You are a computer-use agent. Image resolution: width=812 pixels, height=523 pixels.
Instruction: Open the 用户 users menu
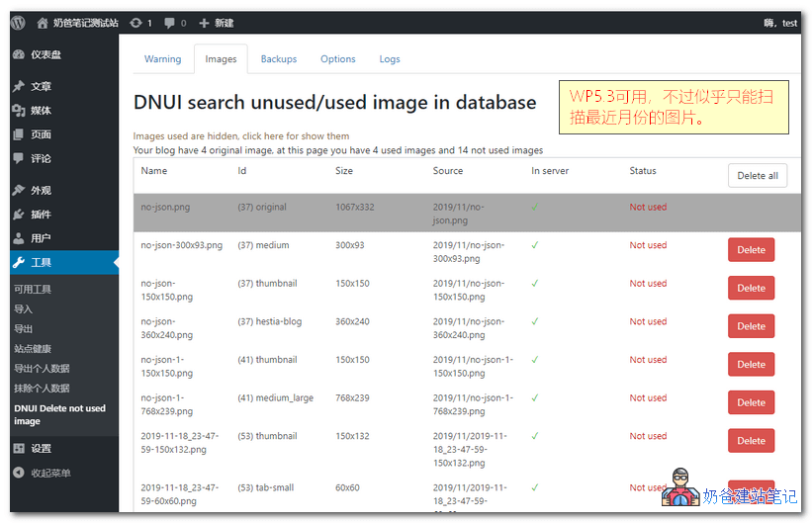click(x=41, y=238)
